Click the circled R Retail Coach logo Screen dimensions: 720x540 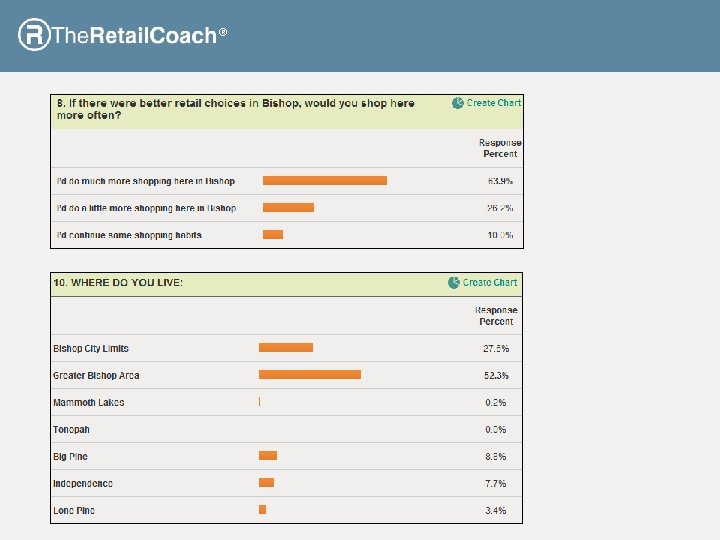click(x=34, y=35)
